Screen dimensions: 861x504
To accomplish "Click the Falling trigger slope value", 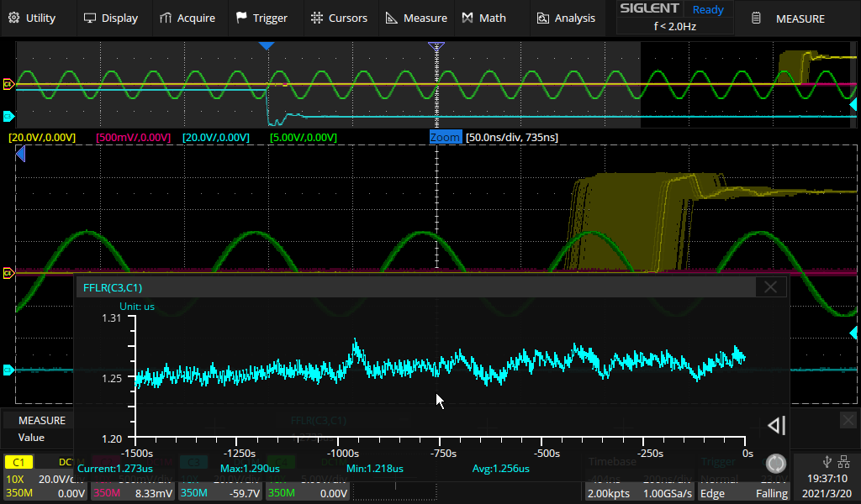I will (772, 494).
